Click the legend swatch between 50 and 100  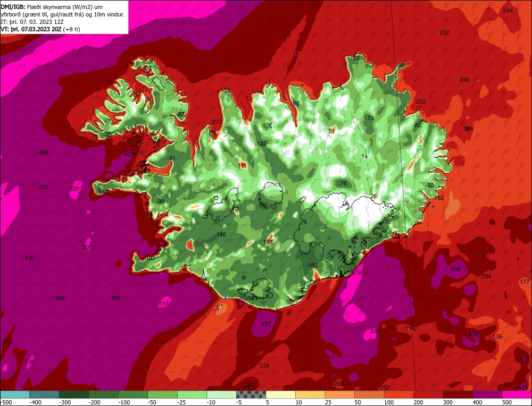click(369, 394)
